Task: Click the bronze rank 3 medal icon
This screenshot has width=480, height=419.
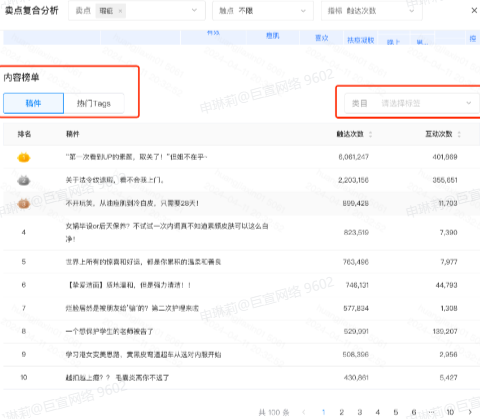Action: [24, 203]
